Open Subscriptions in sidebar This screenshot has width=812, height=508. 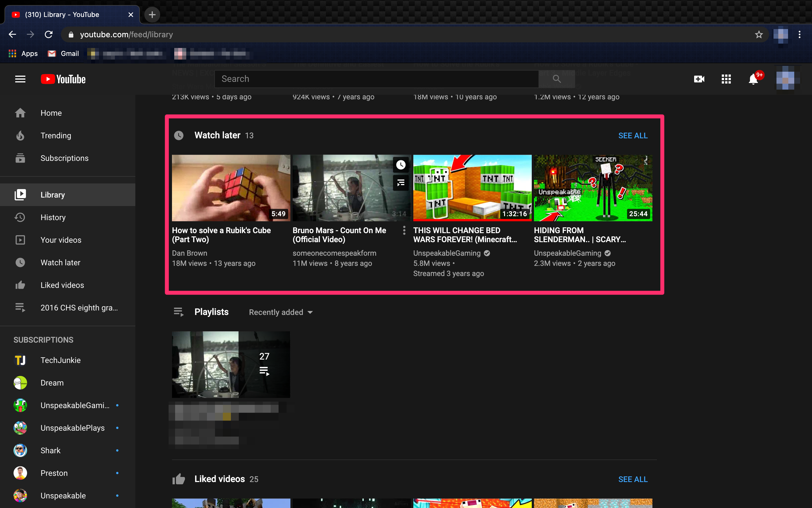click(x=67, y=158)
